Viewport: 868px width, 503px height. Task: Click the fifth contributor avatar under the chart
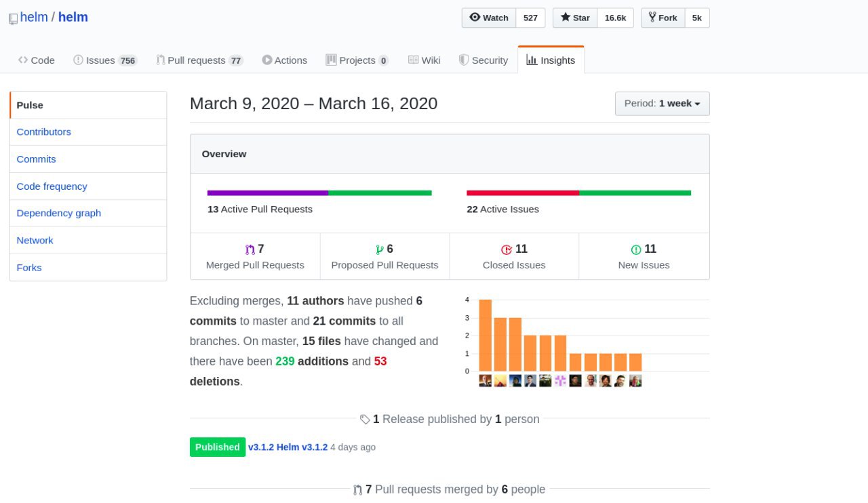point(545,381)
